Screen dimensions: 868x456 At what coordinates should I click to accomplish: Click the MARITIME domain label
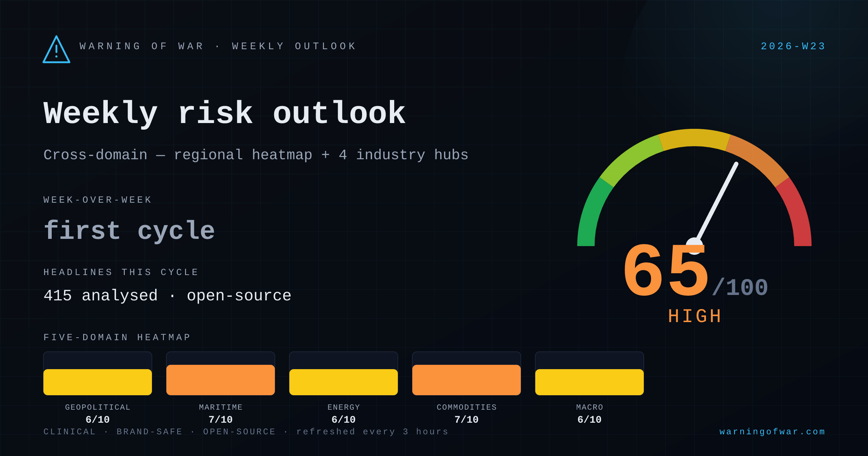point(221,407)
